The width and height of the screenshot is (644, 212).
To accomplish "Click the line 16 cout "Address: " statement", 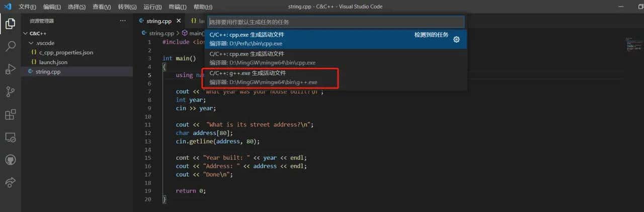I will click(x=241, y=166).
